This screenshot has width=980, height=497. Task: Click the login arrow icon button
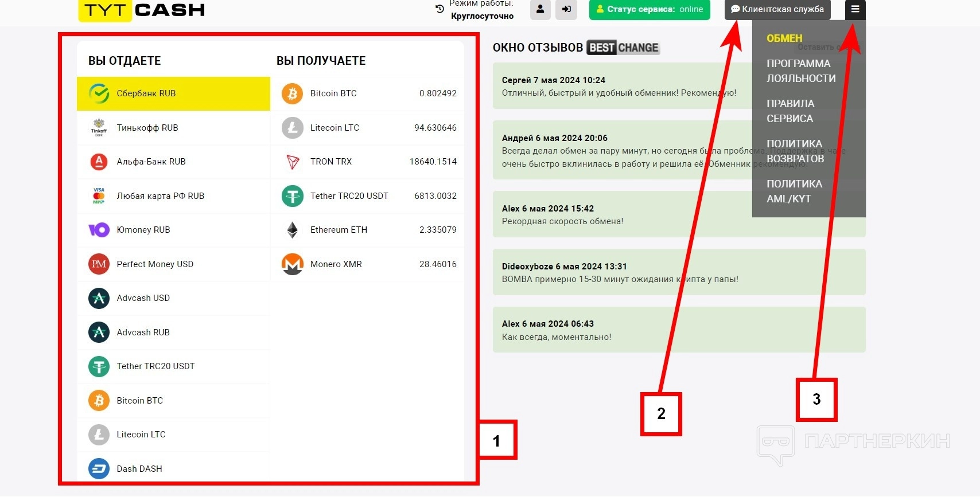pos(566,9)
